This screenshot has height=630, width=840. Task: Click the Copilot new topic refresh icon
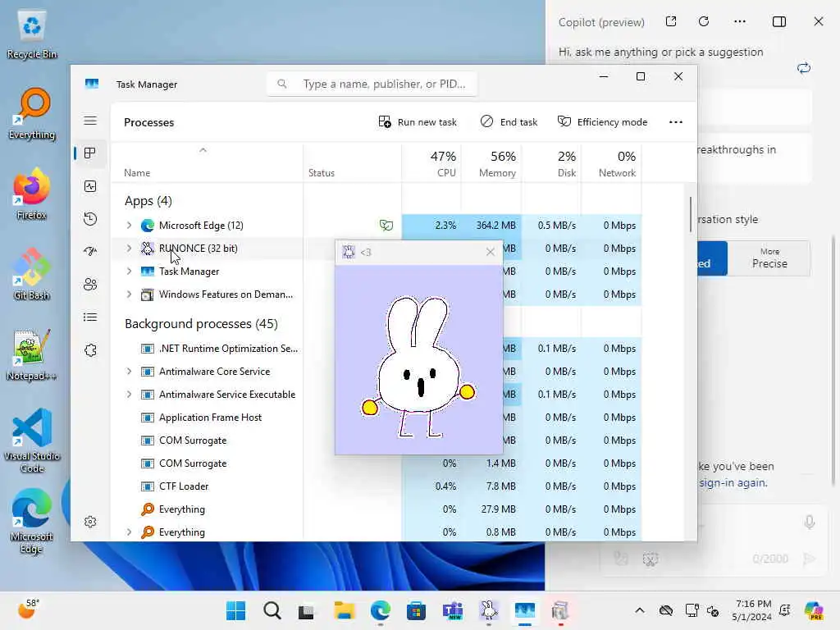tap(804, 68)
